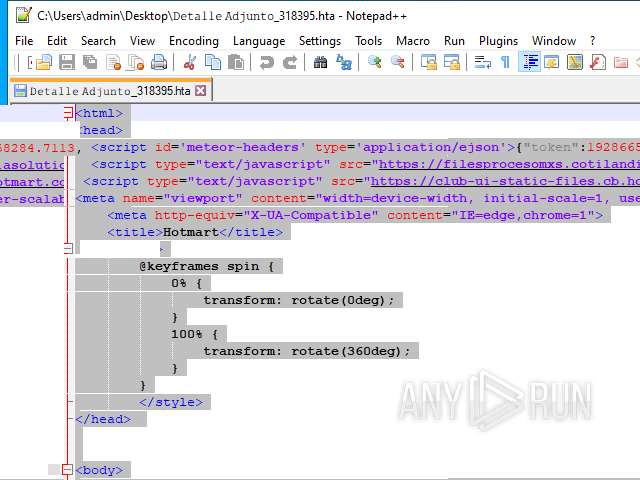Click the Save All toolbar icon

[90, 62]
